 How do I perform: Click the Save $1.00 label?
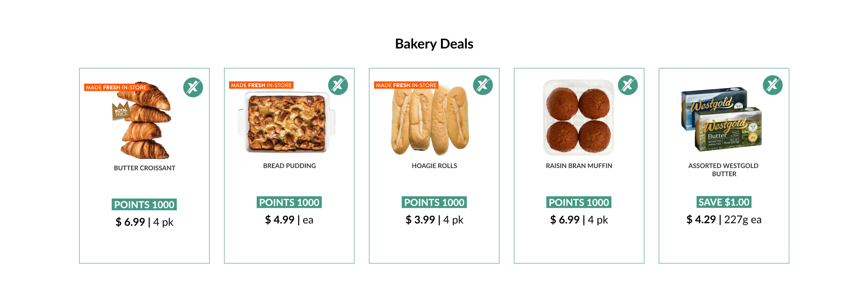pyautogui.click(x=724, y=202)
